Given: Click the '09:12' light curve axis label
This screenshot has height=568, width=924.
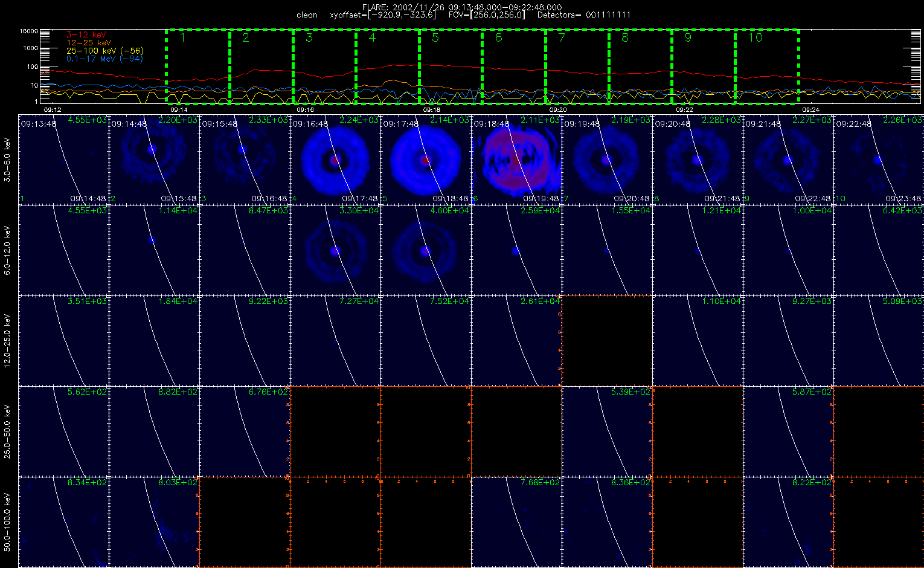Looking at the screenshot, I should click(x=53, y=110).
